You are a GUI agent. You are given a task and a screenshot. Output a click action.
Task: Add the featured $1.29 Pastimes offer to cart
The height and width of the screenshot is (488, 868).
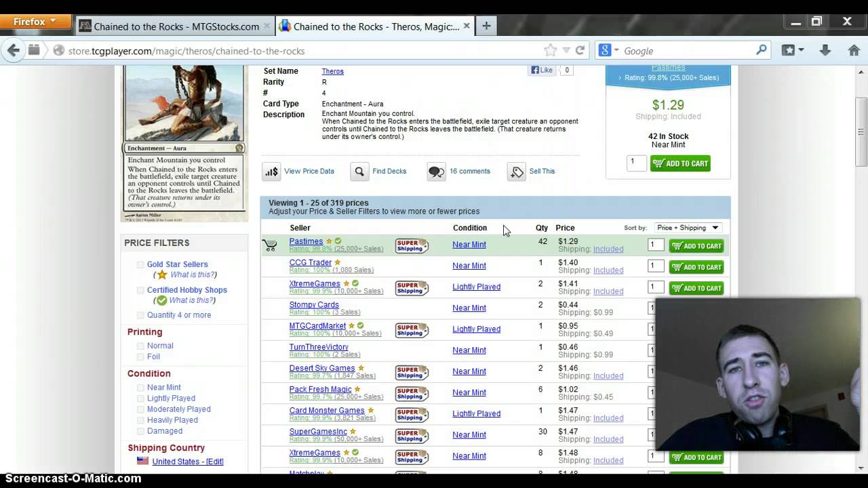click(680, 163)
